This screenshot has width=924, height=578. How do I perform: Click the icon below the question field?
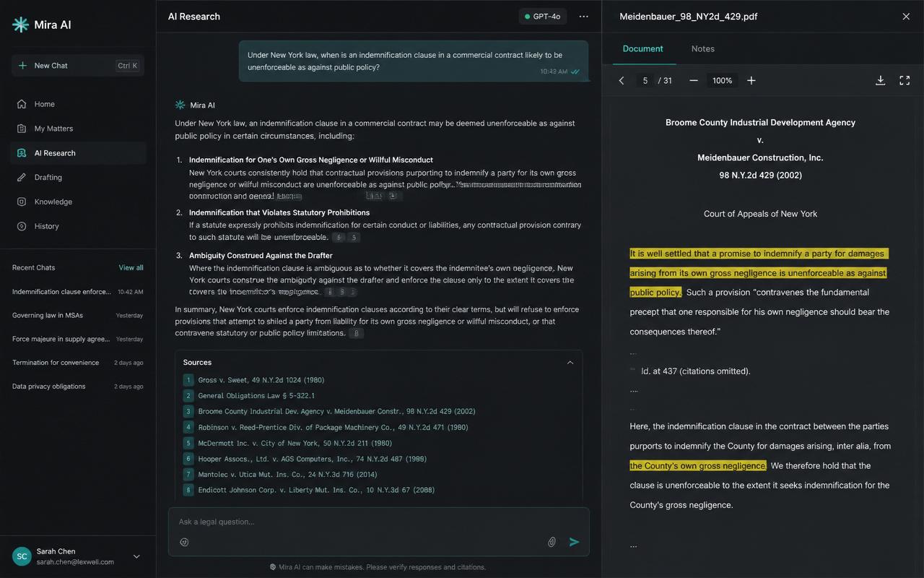(184, 542)
